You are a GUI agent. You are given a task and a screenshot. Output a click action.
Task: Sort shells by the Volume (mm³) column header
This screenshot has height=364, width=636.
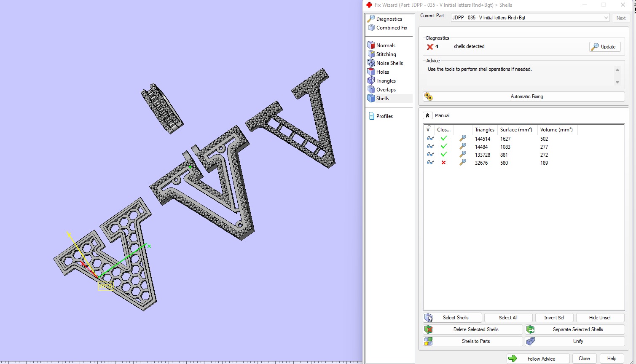point(557,130)
